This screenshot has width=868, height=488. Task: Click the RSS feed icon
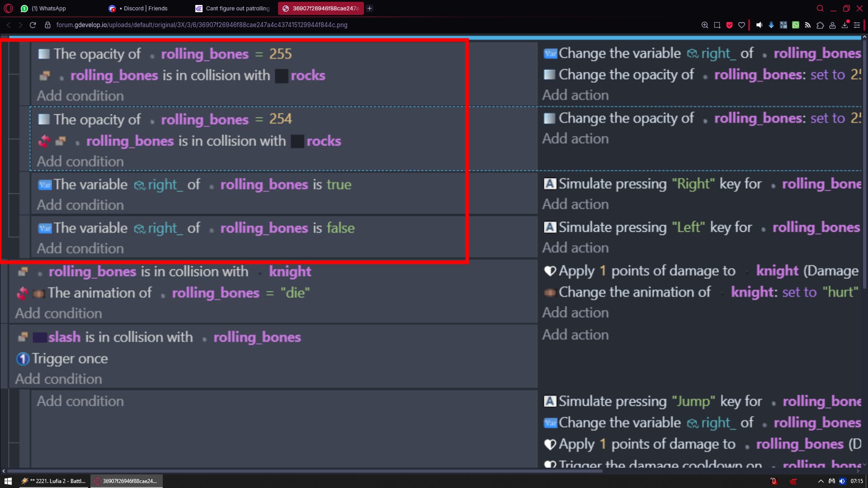[808, 25]
